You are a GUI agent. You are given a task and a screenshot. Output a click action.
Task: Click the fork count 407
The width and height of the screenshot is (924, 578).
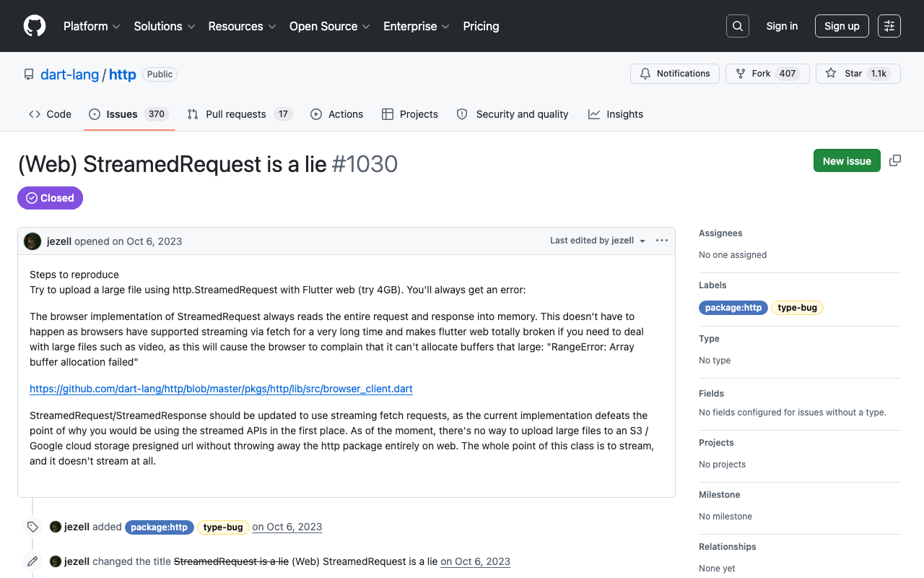pos(788,74)
